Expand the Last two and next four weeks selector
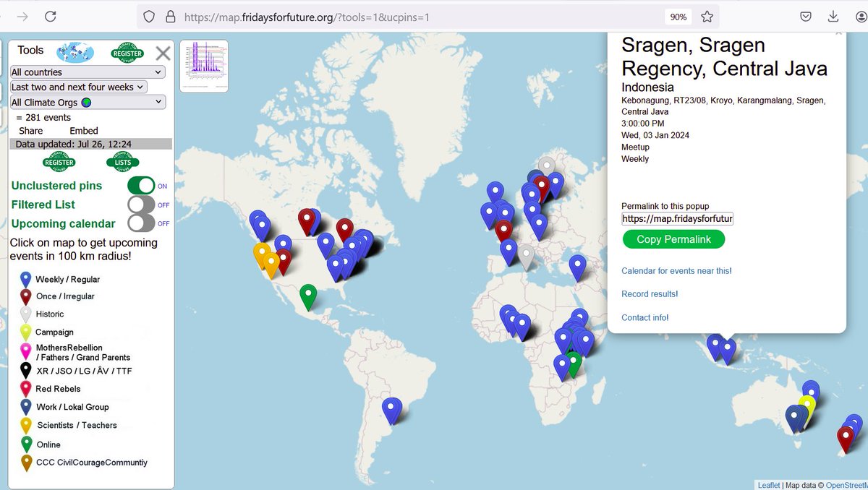Image resolution: width=868 pixels, height=490 pixels. [x=78, y=87]
